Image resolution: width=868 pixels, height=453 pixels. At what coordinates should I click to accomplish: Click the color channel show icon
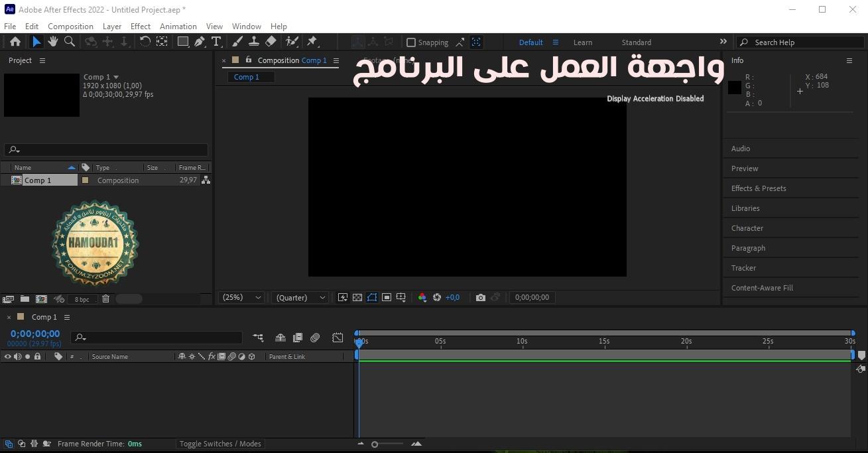[x=422, y=297]
